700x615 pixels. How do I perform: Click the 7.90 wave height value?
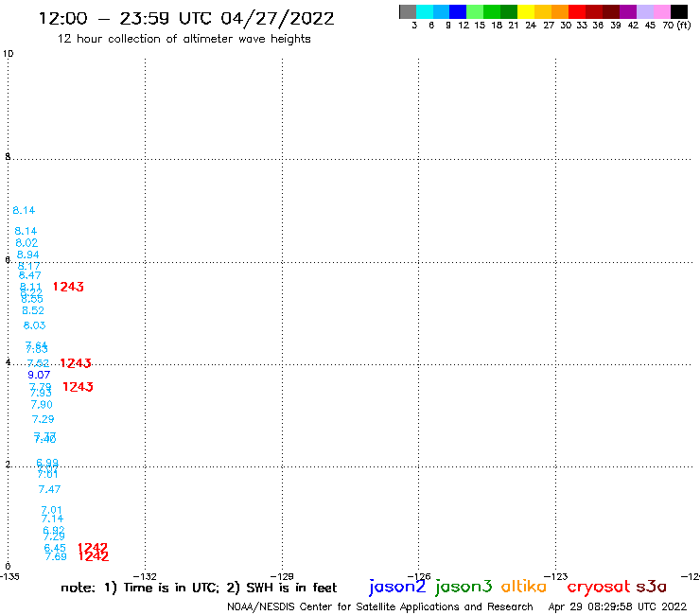coord(42,405)
